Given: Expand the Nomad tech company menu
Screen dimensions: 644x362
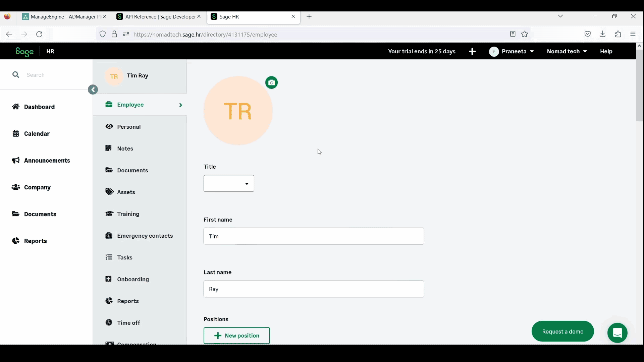Looking at the screenshot, I should click(x=567, y=52).
